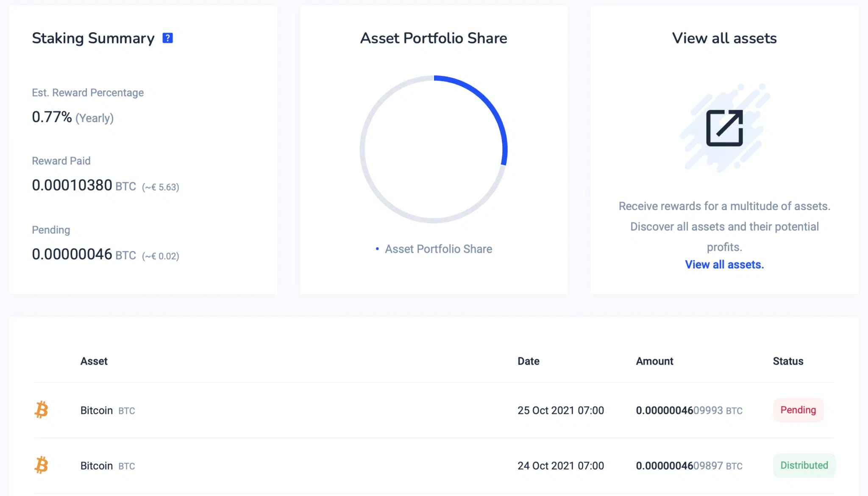868x496 pixels.
Task: Toggle the Pending status badge
Action: [x=798, y=410]
